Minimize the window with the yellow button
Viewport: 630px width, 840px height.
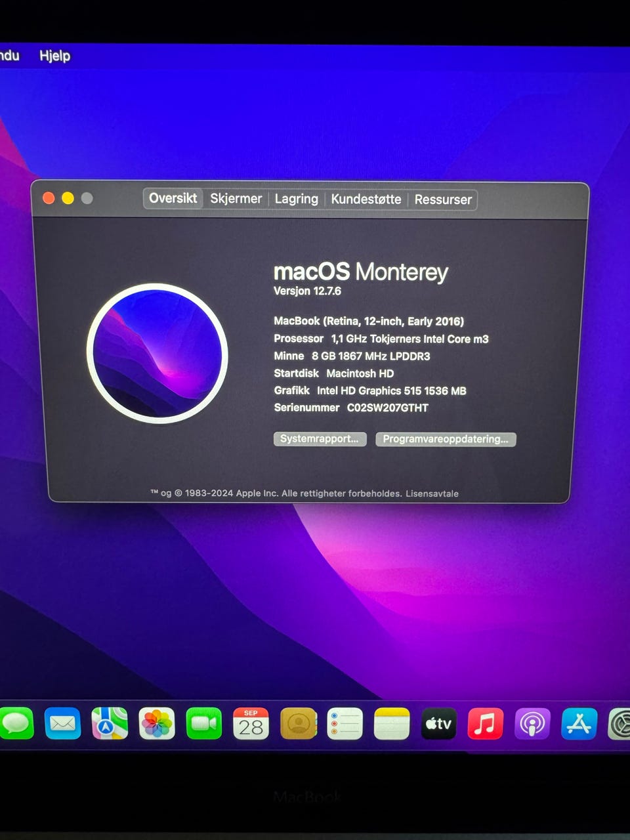68,198
